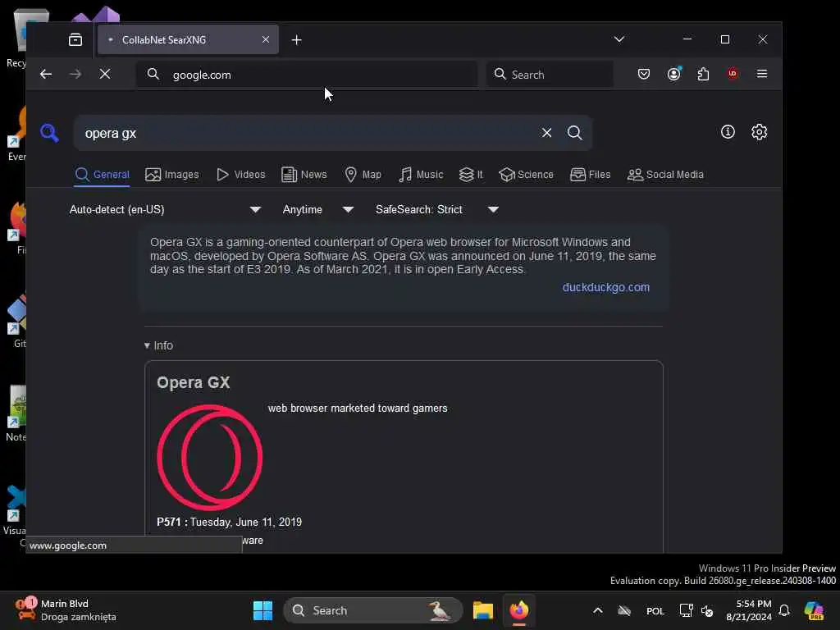Click 'web browser marketed toward gamers' text
The width and height of the screenshot is (840, 630).
[x=358, y=409]
